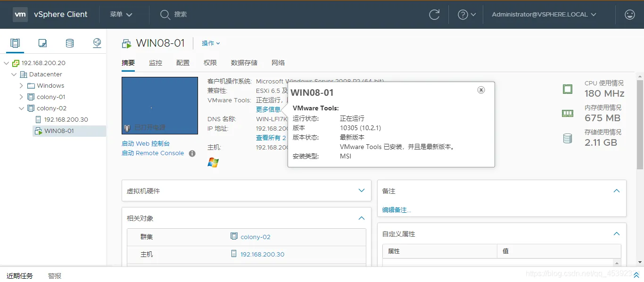Viewport: 644px width, 282px height.
Task: Close the WIN08-01 VMware Tools popup
Action: (x=481, y=90)
